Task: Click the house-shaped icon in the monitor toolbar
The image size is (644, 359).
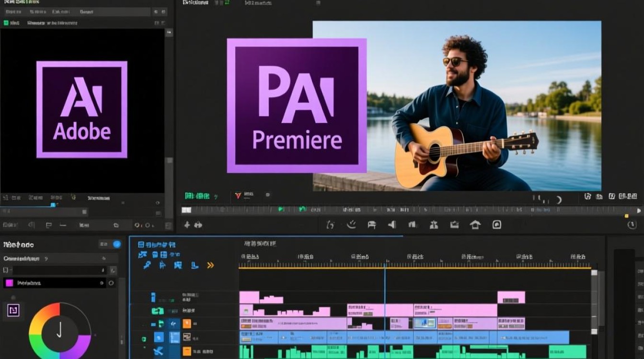Action: click(x=475, y=224)
